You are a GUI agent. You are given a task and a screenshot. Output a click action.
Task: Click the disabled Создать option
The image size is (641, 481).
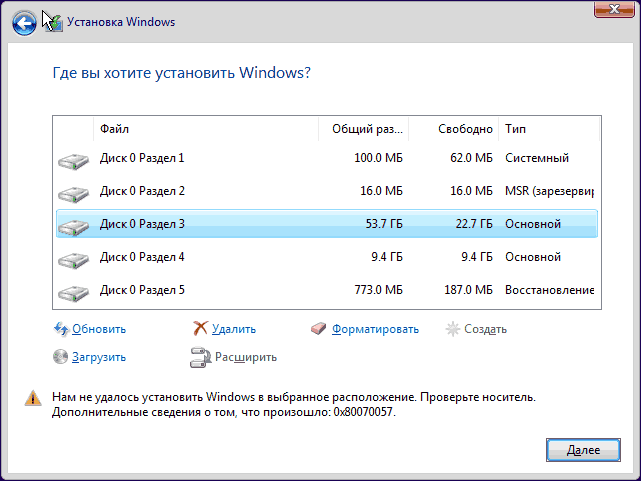485,329
